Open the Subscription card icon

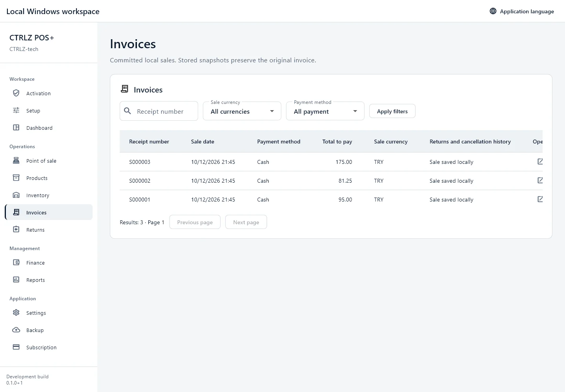tap(16, 347)
